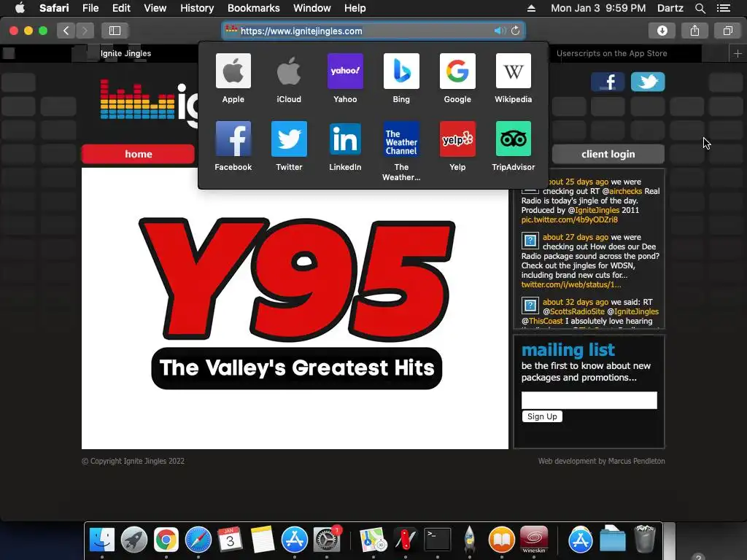This screenshot has height=560, width=747.
Task: Open the iCloud favorite shortcut
Action: pyautogui.click(x=289, y=78)
